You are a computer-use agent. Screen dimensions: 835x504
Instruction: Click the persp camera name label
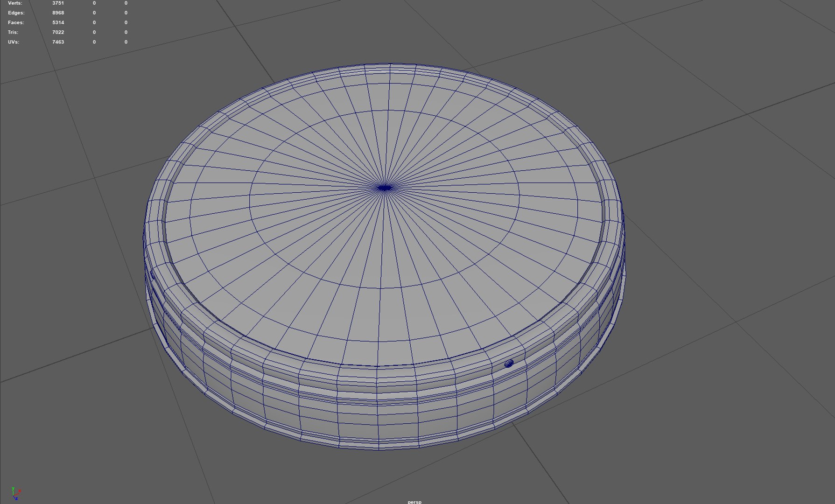[x=414, y=502]
